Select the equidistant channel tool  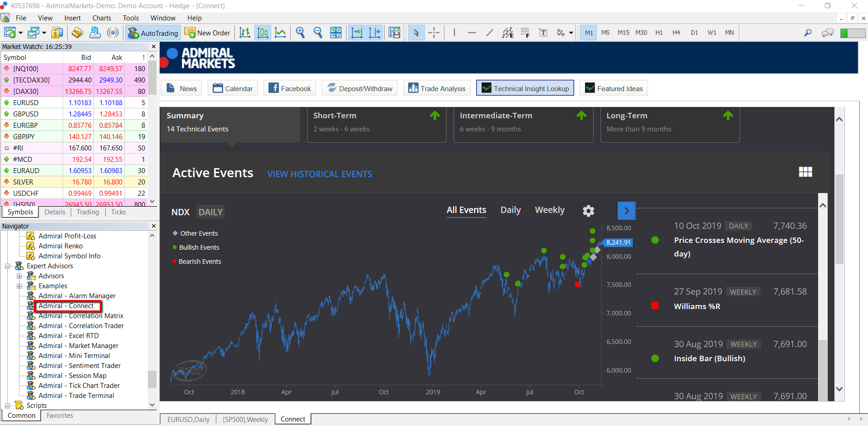(x=507, y=33)
